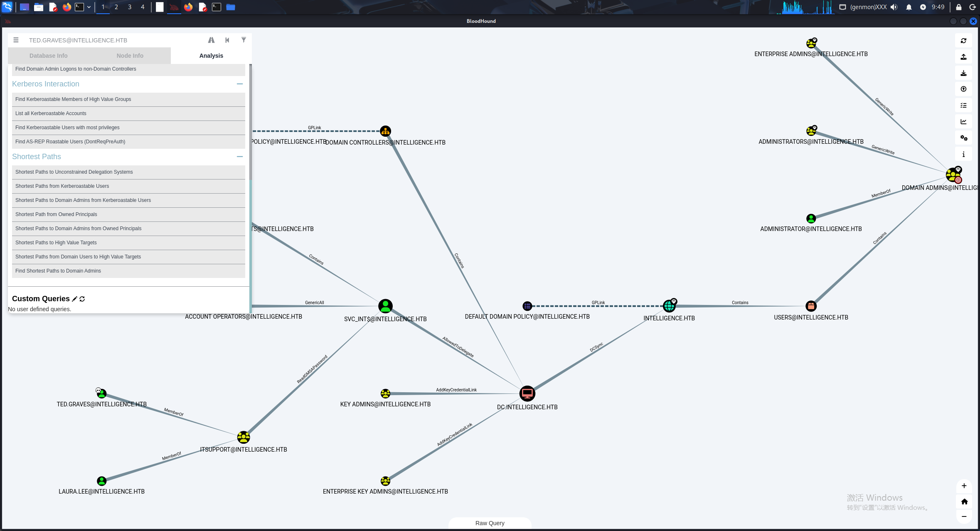The width and height of the screenshot is (980, 531).
Task: Open the settings gears icon
Action: (963, 138)
